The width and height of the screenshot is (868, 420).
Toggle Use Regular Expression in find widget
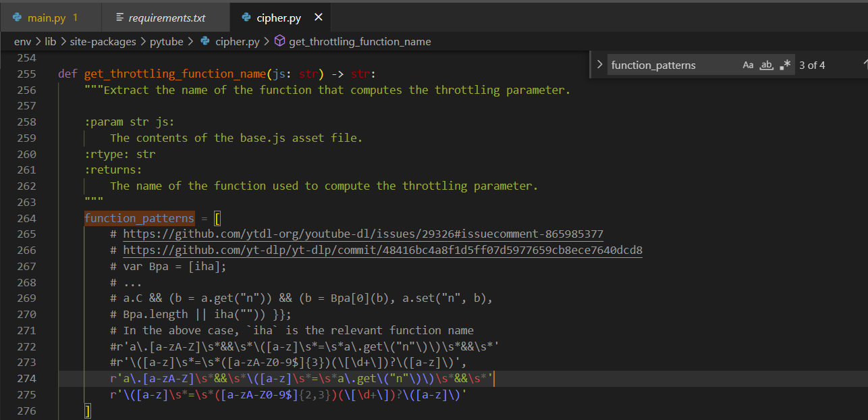tap(784, 65)
